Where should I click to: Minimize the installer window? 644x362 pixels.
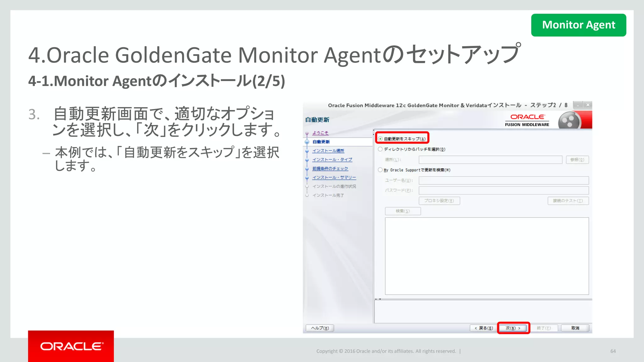click(x=578, y=105)
